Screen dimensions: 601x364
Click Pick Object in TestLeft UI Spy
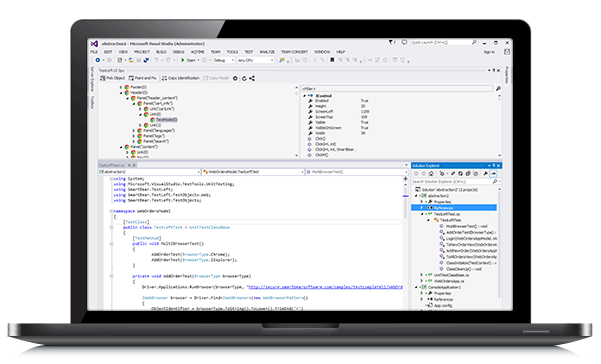(112, 78)
